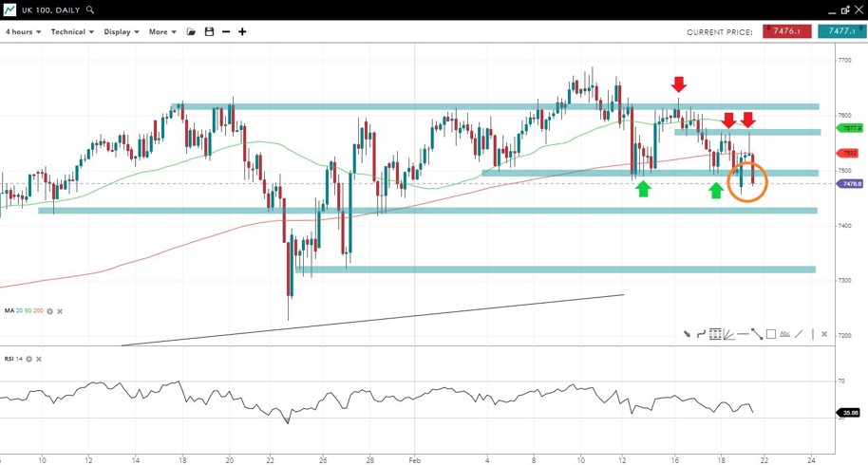Close the drawing tools bar

coord(824,334)
